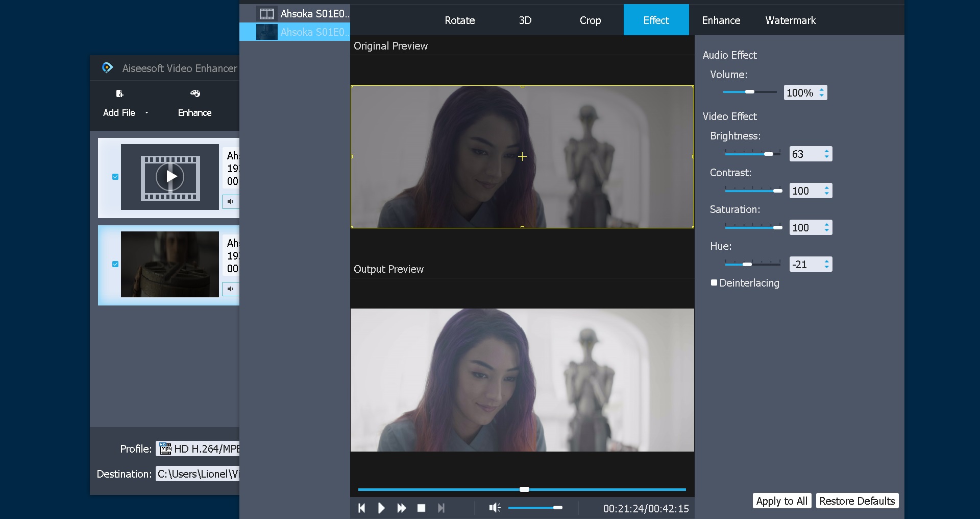This screenshot has height=519, width=980.
Task: Uncheck the first video file checkbox
Action: coord(115,177)
